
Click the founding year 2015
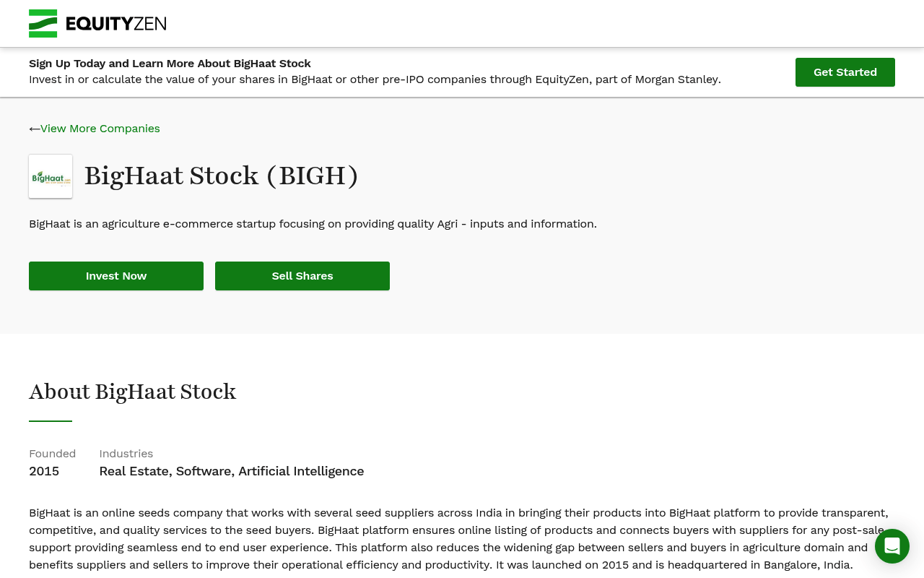(44, 471)
